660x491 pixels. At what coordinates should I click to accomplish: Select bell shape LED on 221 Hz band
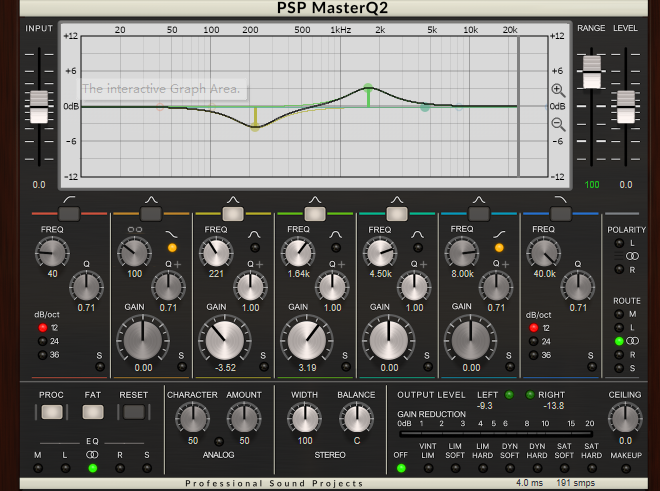(254, 248)
